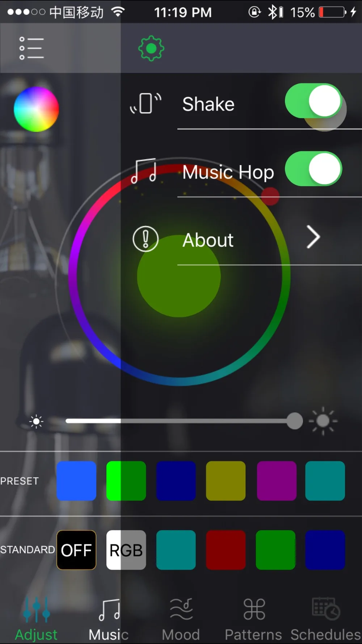Open the small color wheel picker
This screenshot has width=362, height=644.
click(36, 109)
